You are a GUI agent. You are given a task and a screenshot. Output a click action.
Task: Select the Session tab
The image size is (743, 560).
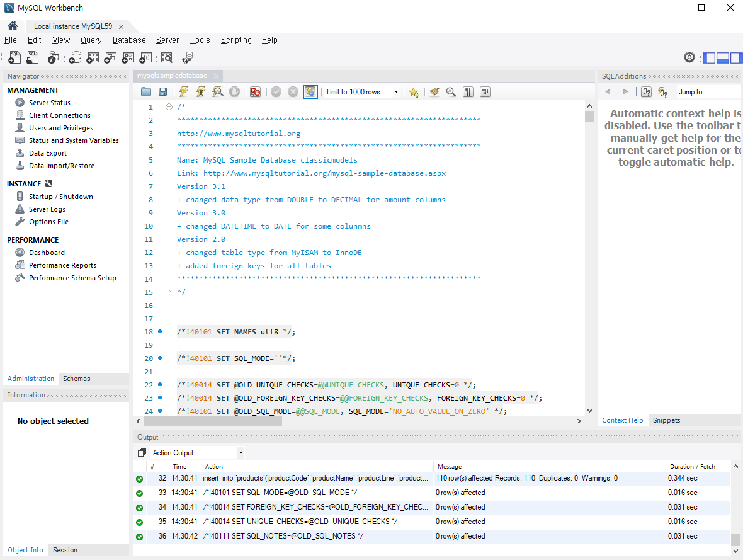[65, 550]
